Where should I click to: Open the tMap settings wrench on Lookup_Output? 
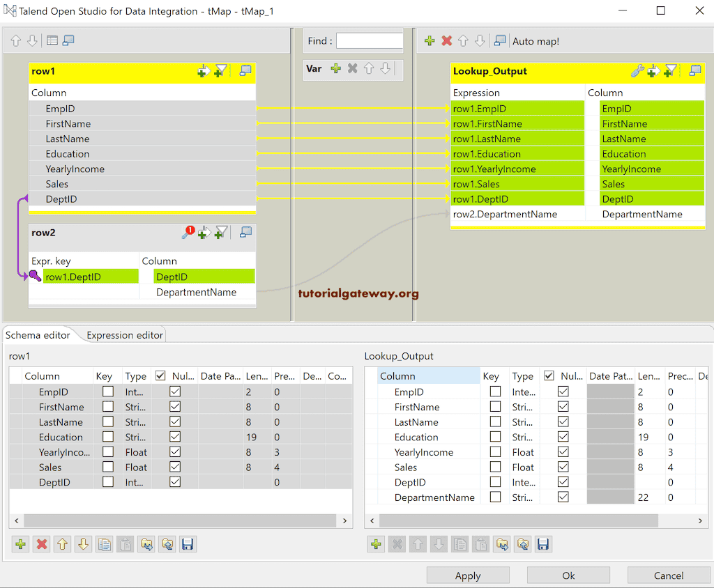click(x=637, y=71)
